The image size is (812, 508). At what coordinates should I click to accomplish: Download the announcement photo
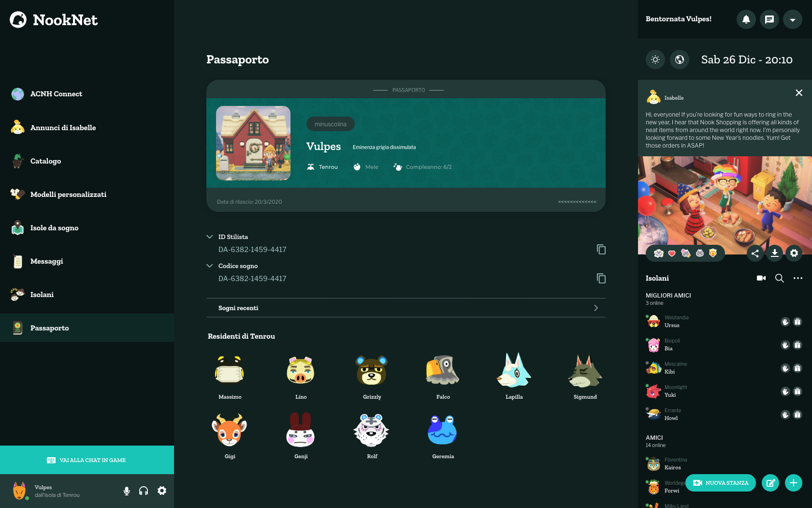775,253
